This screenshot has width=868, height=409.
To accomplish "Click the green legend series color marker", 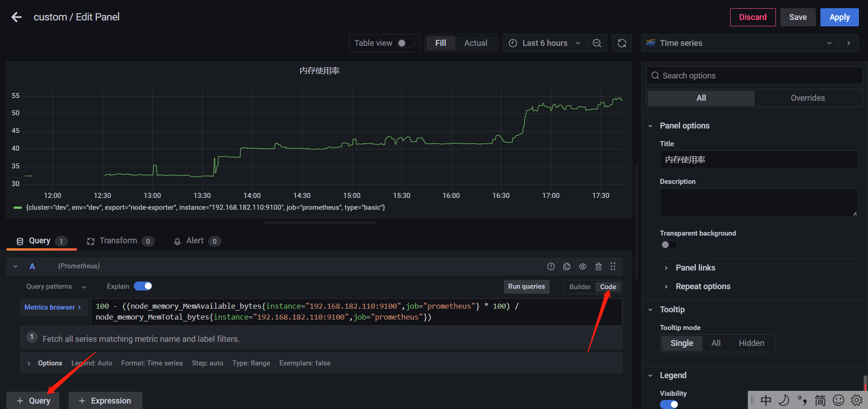I will [x=18, y=207].
